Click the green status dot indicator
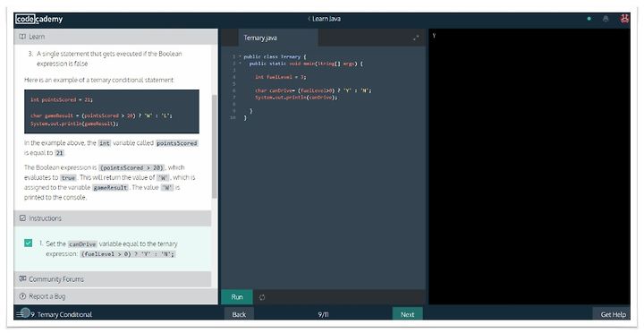This screenshot has height=333, width=644. click(x=589, y=19)
